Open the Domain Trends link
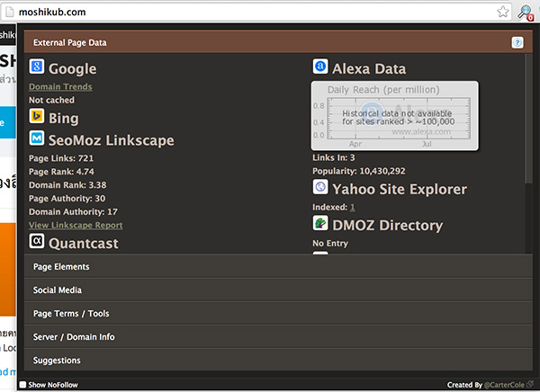This screenshot has height=392, width=540. point(60,86)
